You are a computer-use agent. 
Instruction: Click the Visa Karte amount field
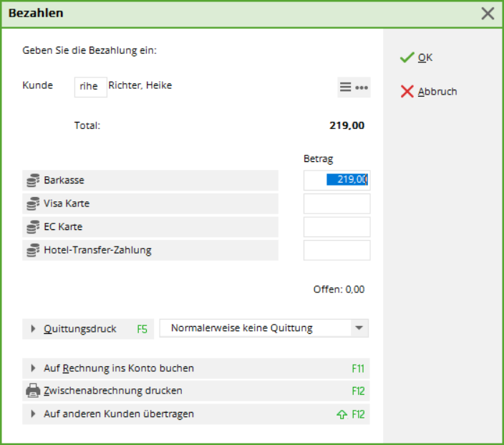click(337, 204)
